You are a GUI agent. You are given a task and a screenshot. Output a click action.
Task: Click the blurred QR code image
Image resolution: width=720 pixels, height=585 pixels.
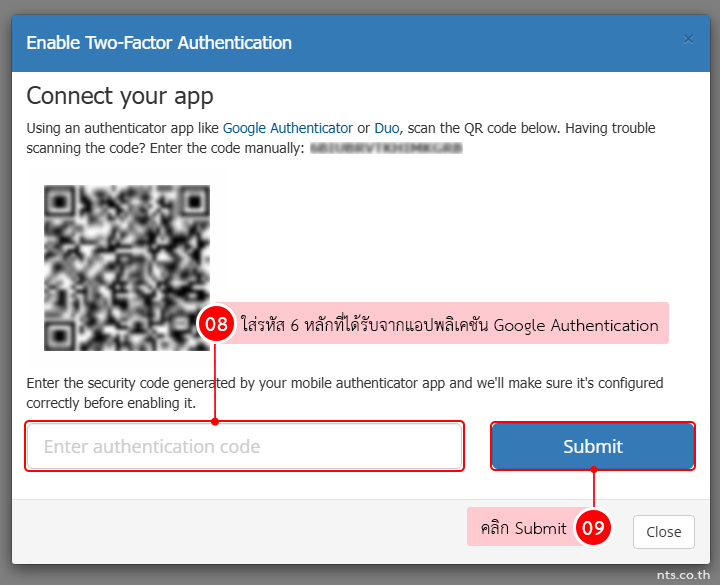click(x=127, y=268)
